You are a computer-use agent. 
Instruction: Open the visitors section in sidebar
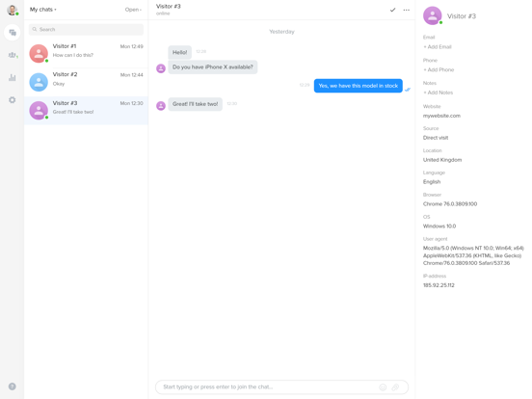13,55
